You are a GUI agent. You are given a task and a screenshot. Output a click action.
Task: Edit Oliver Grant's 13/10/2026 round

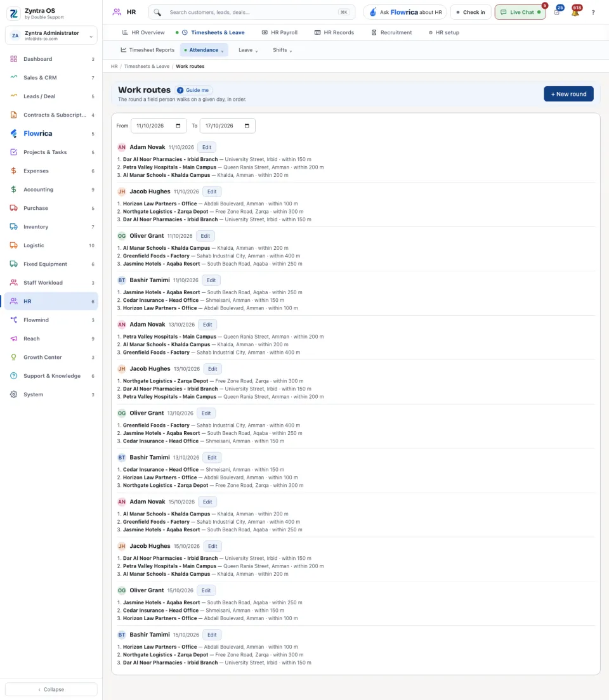[206, 413]
